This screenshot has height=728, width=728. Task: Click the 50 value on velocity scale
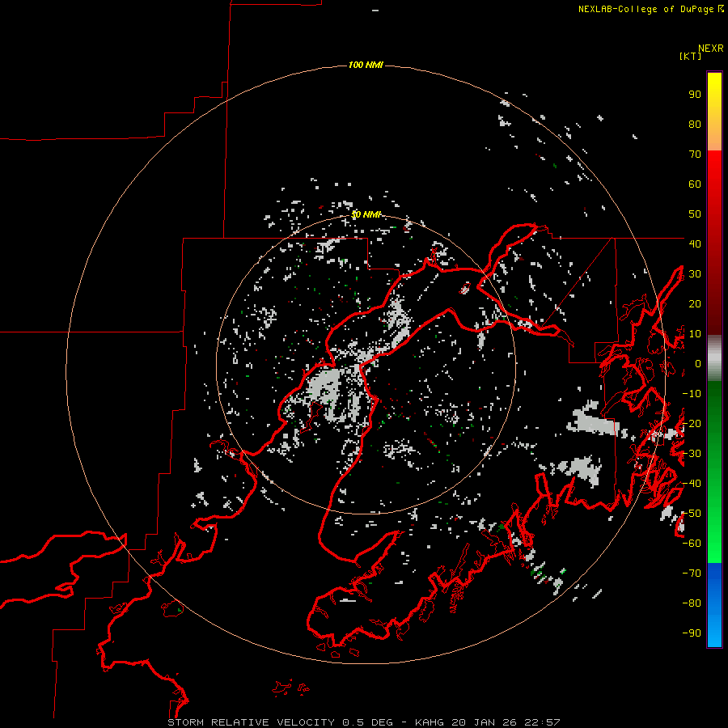coord(695,214)
